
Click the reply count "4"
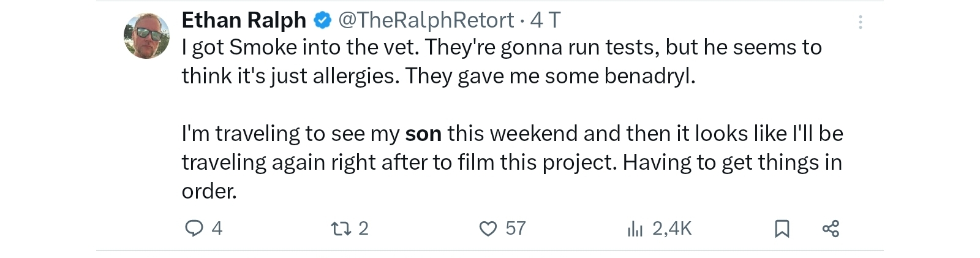[217, 229]
